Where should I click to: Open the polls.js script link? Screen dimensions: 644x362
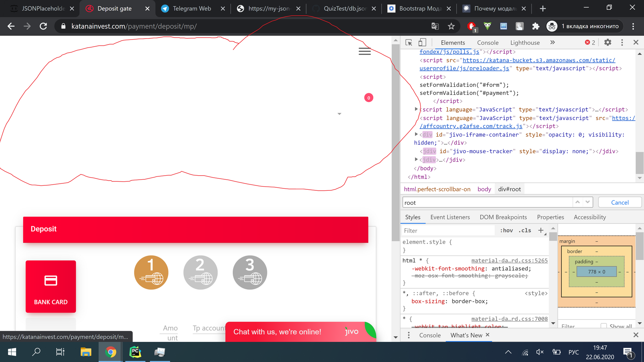449,52
